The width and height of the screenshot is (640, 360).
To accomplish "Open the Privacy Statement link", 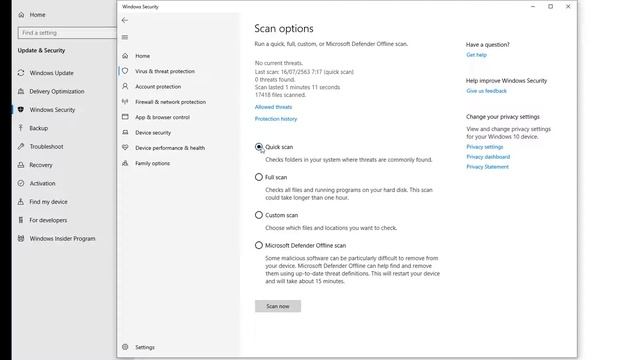I will pyautogui.click(x=487, y=167).
